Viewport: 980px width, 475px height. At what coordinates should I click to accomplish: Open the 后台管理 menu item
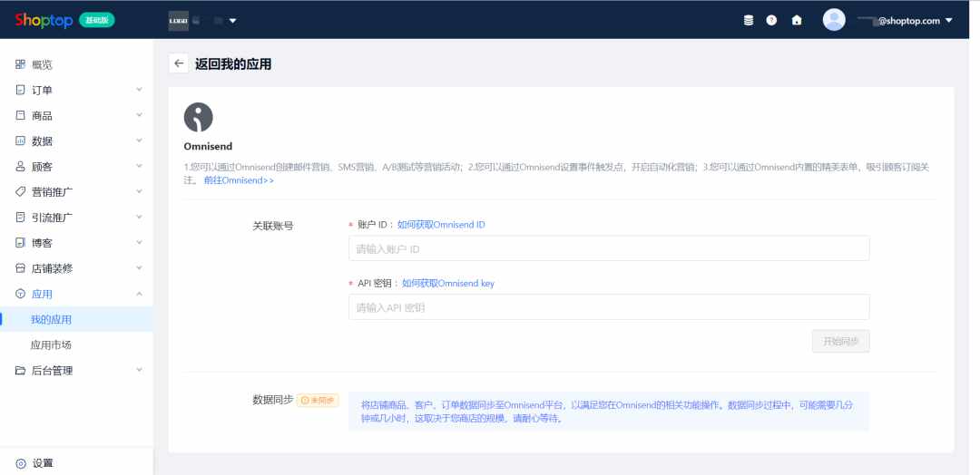pyautogui.click(x=52, y=371)
